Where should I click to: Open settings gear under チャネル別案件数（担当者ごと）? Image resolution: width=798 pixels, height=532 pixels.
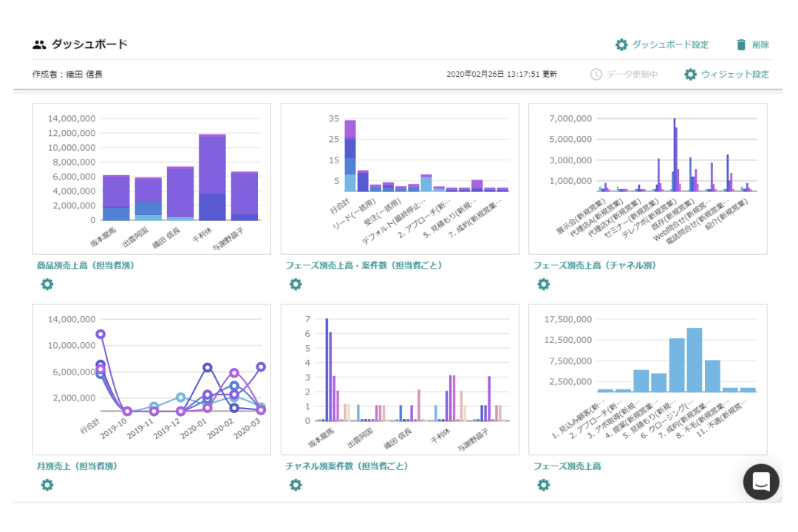(x=296, y=485)
